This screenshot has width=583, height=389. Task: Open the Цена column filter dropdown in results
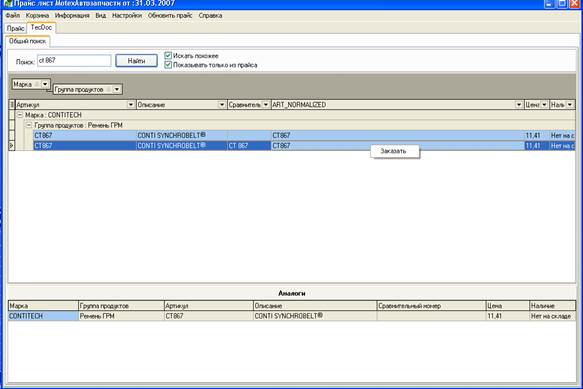(544, 105)
